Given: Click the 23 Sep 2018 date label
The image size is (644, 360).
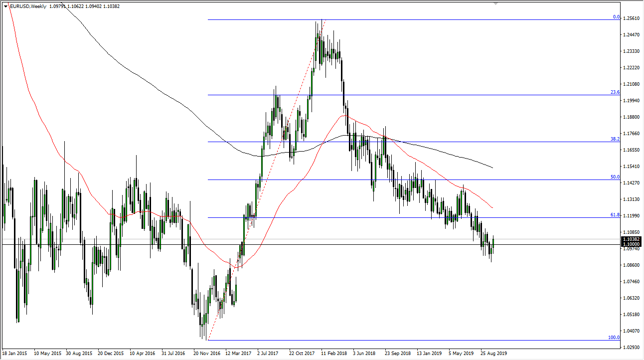Looking at the screenshot, I should tap(397, 353).
